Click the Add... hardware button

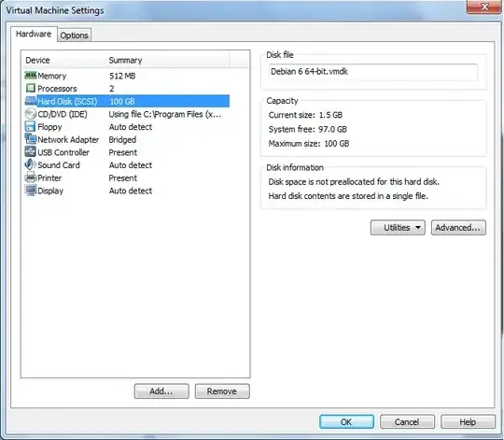161,391
